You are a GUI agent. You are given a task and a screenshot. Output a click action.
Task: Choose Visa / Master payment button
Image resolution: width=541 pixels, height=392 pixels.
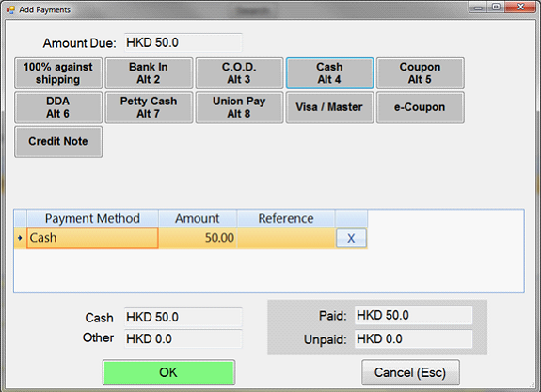point(329,107)
